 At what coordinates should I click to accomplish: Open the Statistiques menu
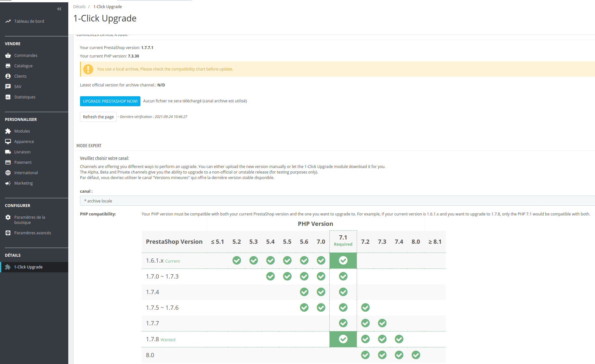(25, 97)
